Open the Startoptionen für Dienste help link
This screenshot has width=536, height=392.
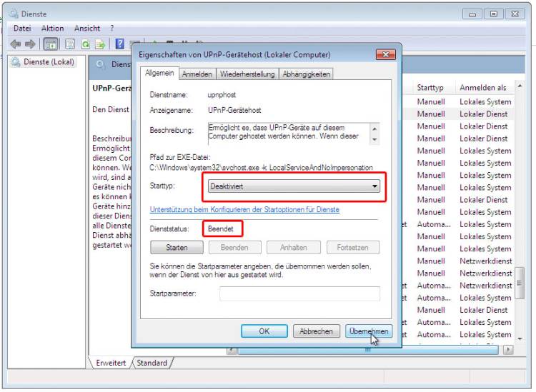[244, 210]
